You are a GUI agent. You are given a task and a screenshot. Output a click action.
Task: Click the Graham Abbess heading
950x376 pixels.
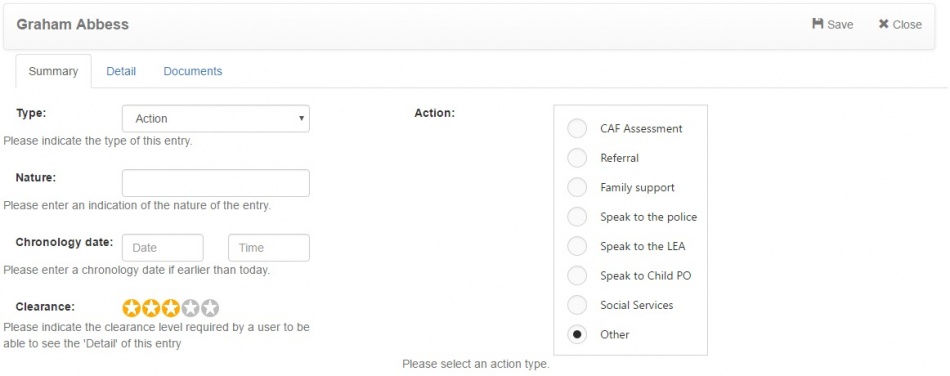[x=72, y=25]
